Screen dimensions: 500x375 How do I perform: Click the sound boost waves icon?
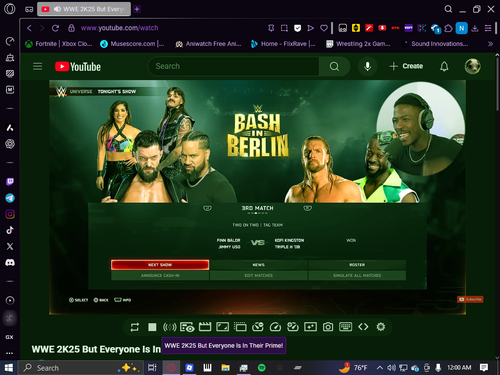tap(169, 327)
